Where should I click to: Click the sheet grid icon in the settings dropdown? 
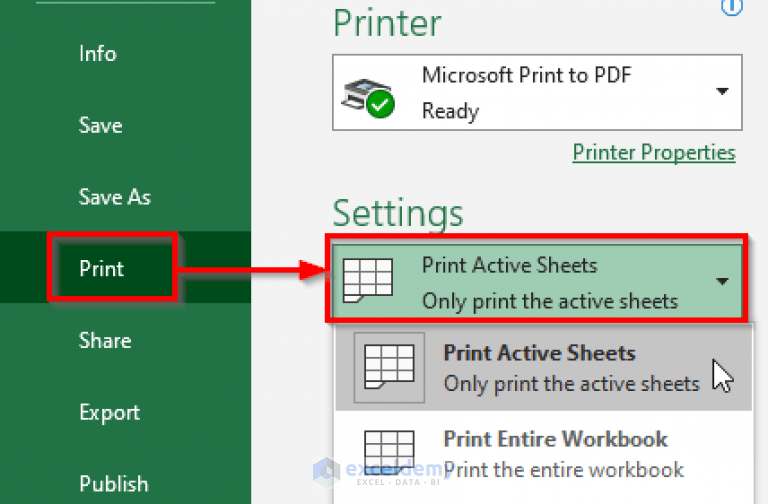367,281
